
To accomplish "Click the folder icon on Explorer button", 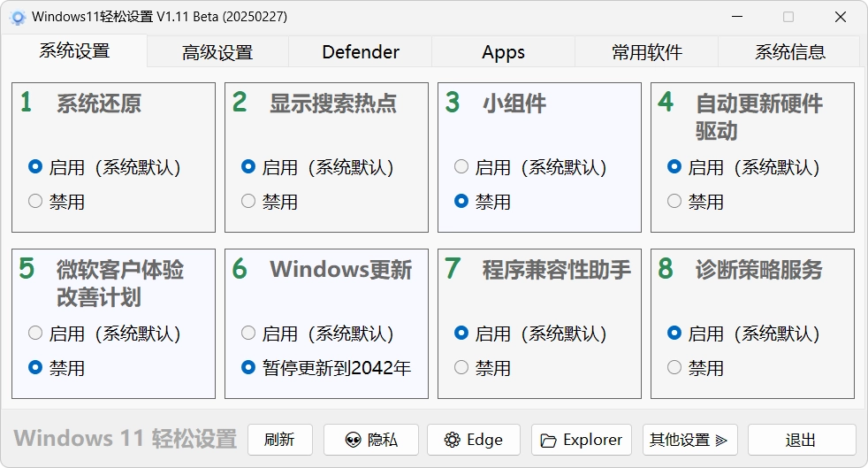I will point(549,441).
